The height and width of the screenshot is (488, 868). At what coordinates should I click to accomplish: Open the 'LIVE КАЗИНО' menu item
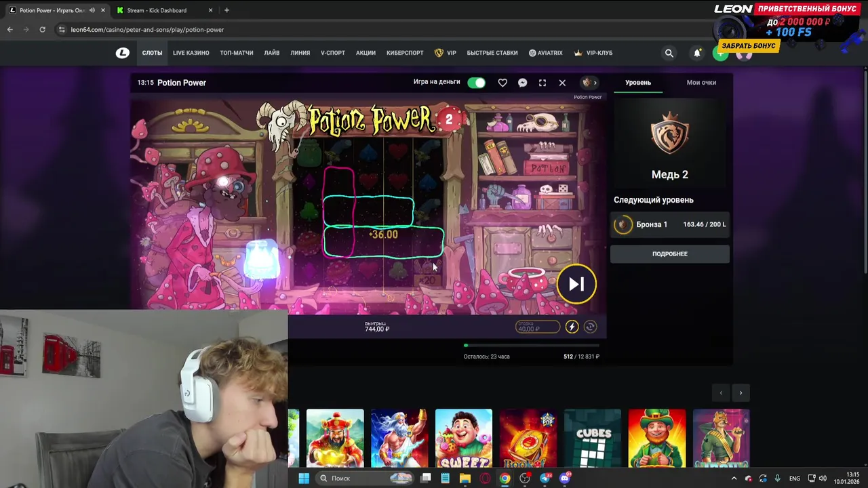pos(191,53)
